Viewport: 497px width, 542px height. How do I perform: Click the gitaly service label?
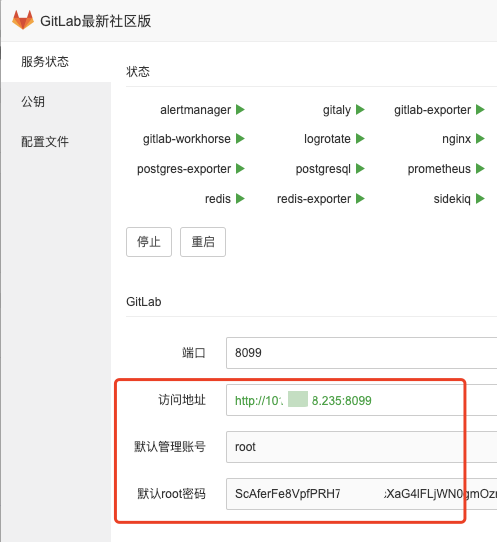337,110
